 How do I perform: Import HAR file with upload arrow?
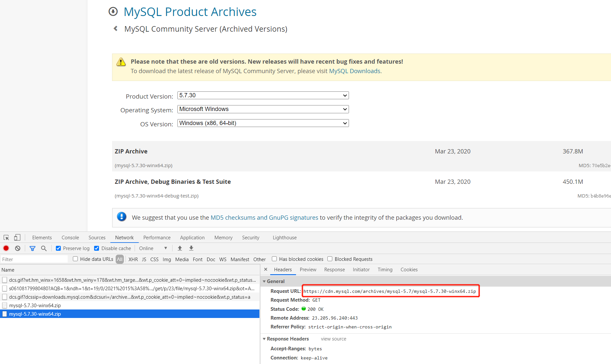[180, 248]
